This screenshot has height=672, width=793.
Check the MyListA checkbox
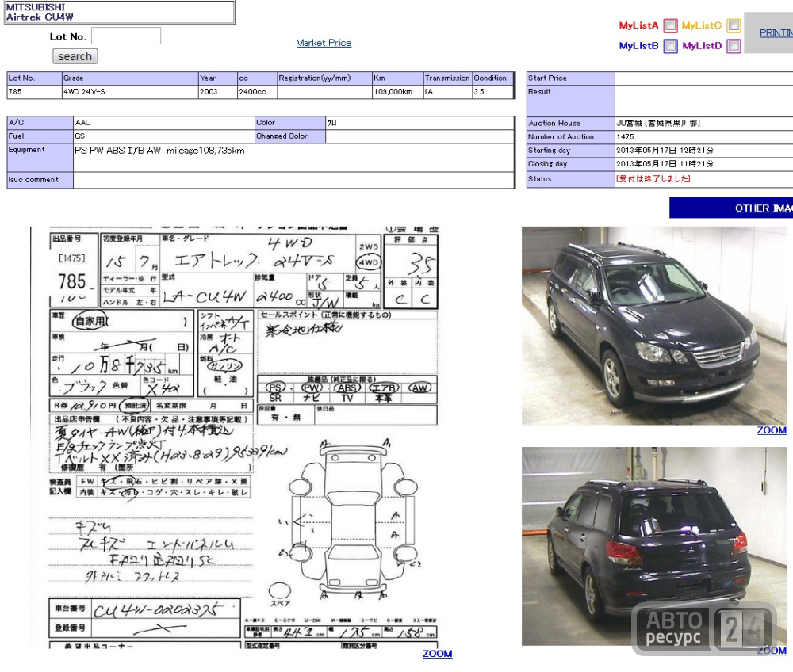(x=670, y=25)
